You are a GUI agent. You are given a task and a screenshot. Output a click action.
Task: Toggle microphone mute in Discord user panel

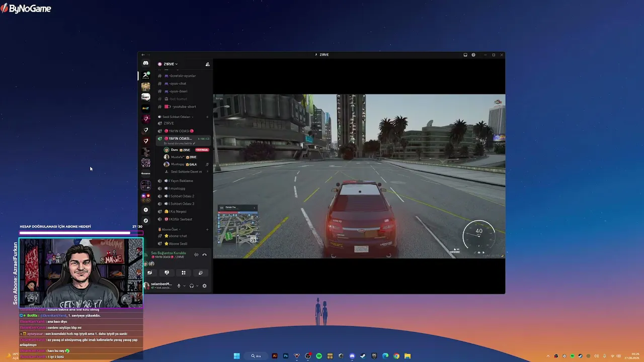[x=179, y=286]
